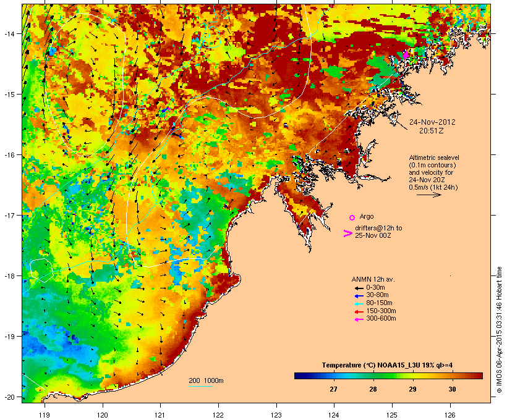Image resolution: width=507 pixels, height=420 pixels.
Task: Click the 30-80m depth label
Action: 377,295
